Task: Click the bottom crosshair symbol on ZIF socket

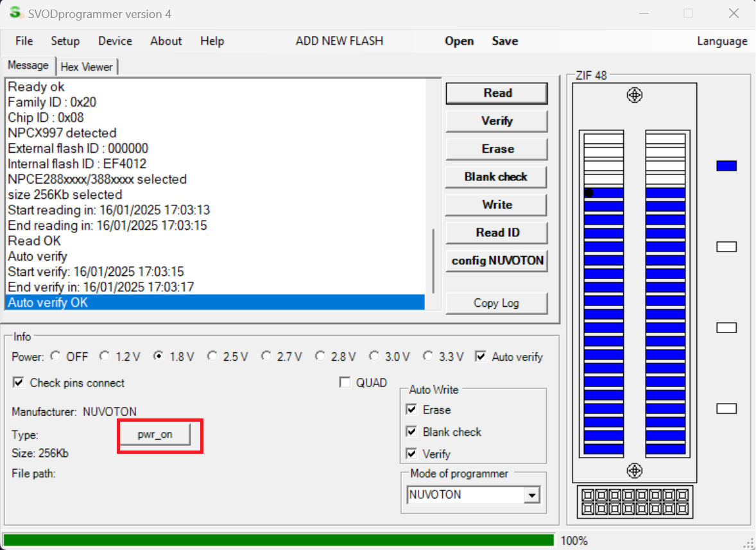Action: [x=634, y=470]
